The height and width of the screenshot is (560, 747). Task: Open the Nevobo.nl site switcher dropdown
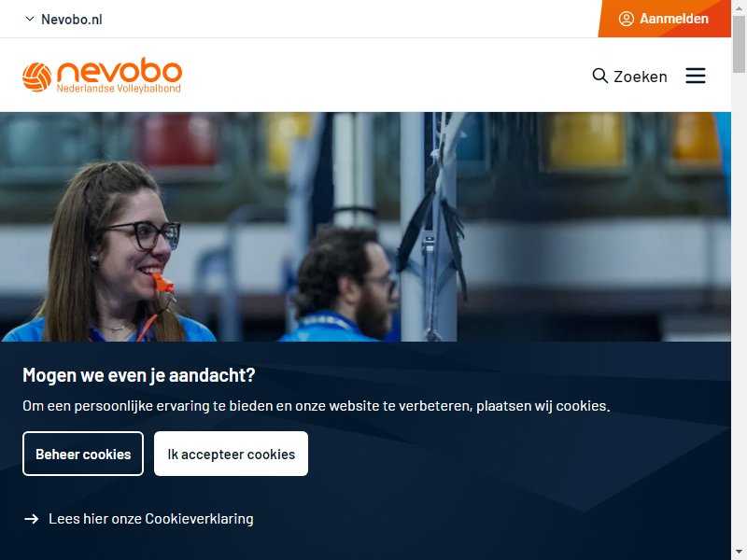[63, 19]
